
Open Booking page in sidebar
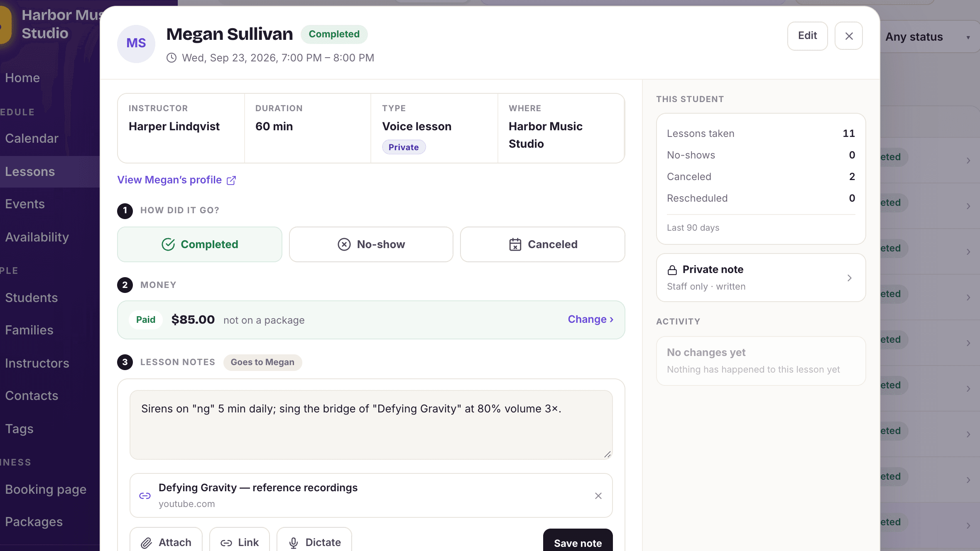46,490
